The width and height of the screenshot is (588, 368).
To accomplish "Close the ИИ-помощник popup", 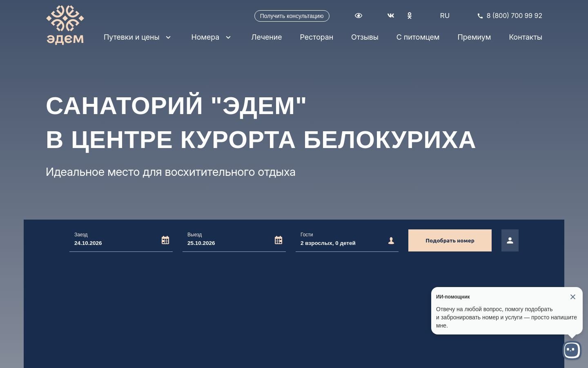I will tap(573, 297).
